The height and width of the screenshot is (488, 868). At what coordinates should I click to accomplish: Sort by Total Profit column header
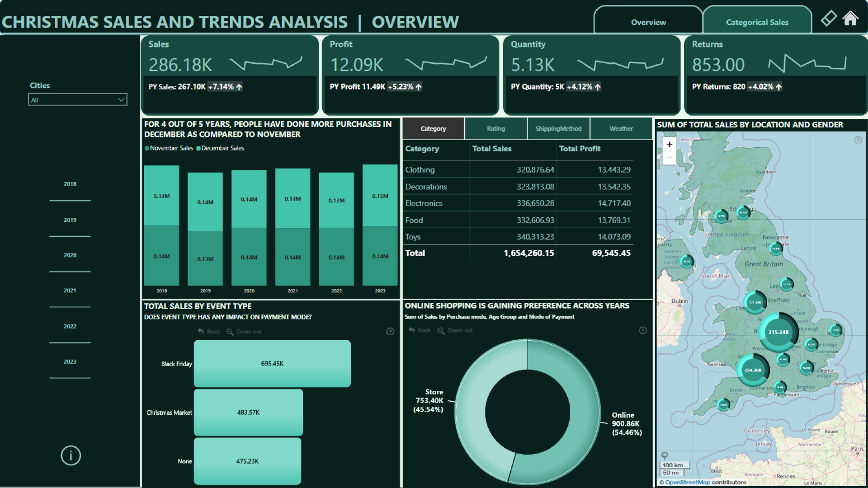point(580,149)
